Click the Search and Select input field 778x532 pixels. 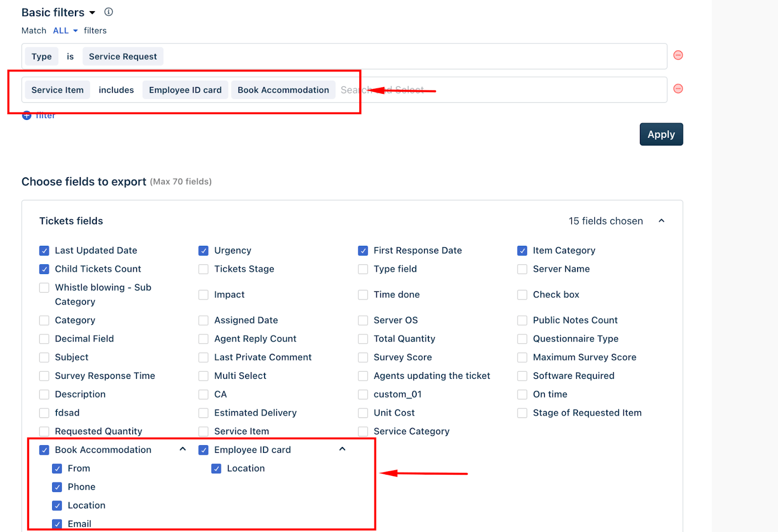(x=501, y=90)
